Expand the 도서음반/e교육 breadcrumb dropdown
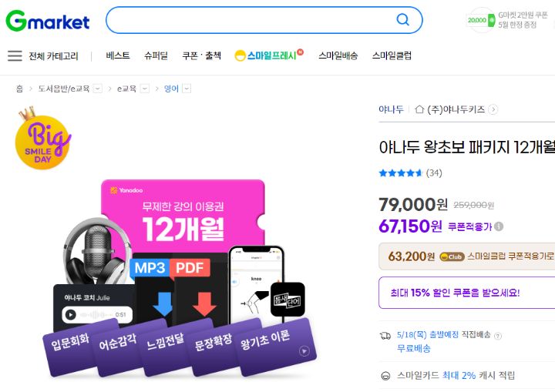Screen dimensions: 555x392 [98, 89]
